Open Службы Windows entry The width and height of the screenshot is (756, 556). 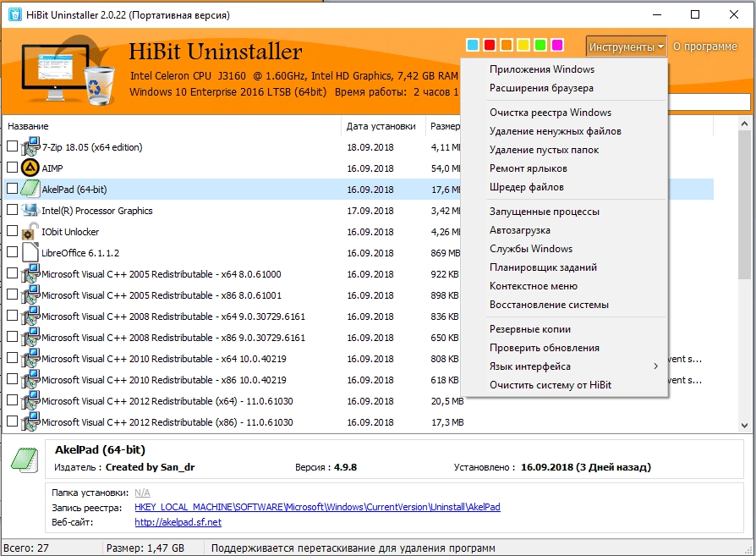(564, 249)
